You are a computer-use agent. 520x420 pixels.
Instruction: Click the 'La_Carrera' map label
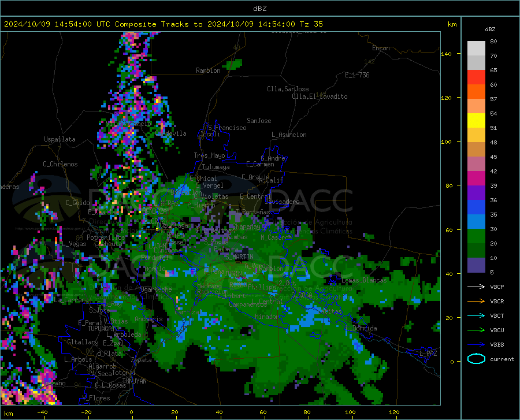pyautogui.click(x=71, y=300)
